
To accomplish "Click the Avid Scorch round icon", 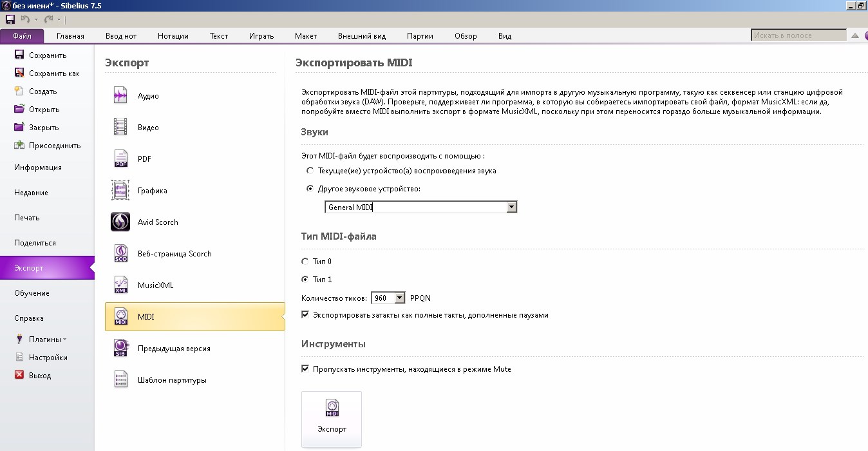I will [120, 222].
